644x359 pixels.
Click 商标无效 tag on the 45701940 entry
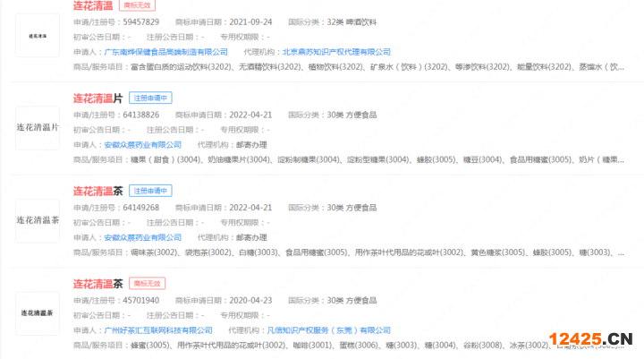[147, 283]
